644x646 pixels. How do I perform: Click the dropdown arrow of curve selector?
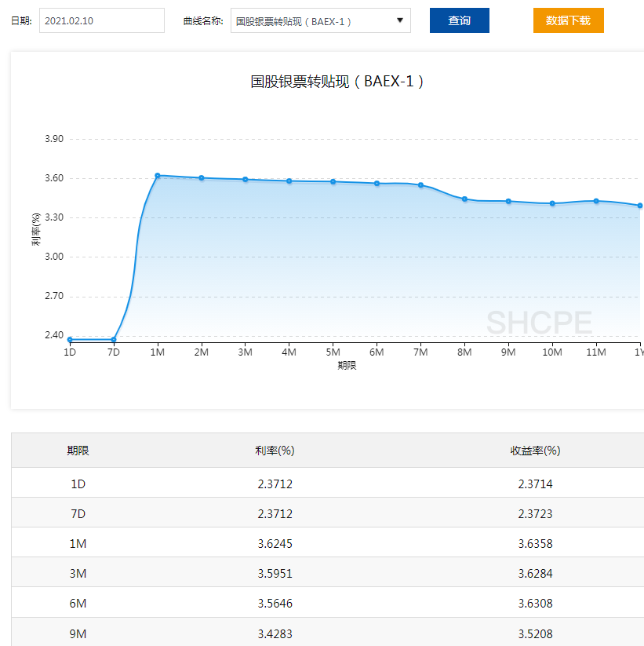click(x=399, y=20)
